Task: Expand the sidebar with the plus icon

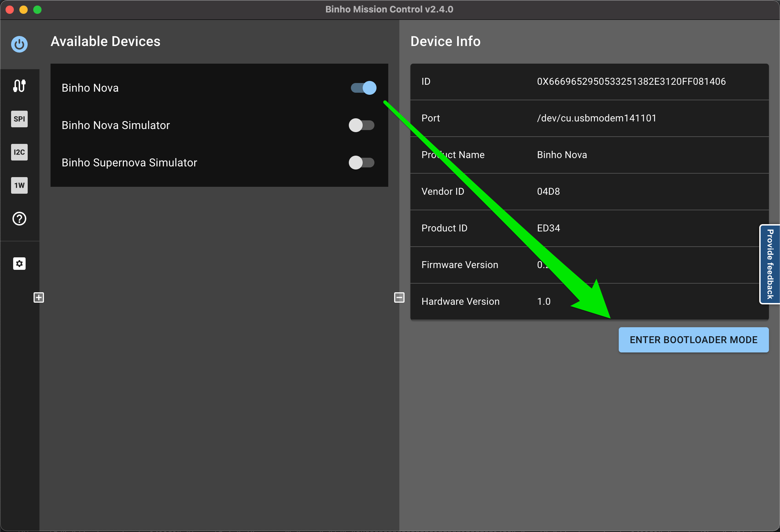Action: [x=39, y=297]
